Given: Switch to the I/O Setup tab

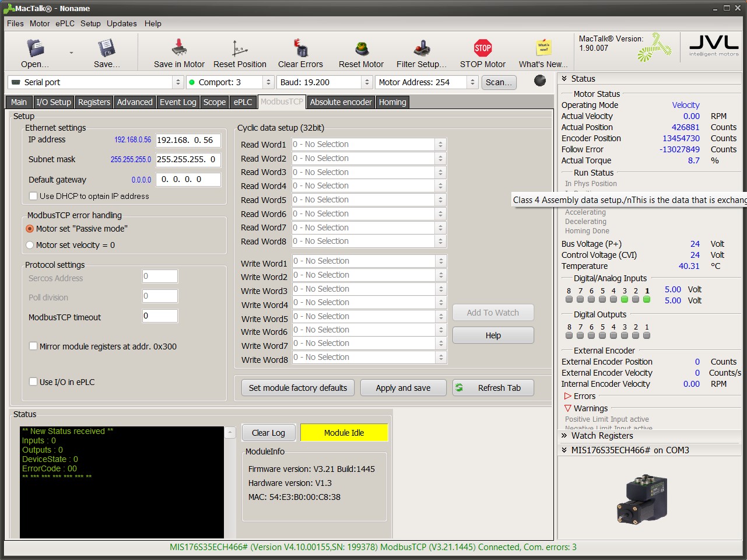Looking at the screenshot, I should click(x=54, y=102).
